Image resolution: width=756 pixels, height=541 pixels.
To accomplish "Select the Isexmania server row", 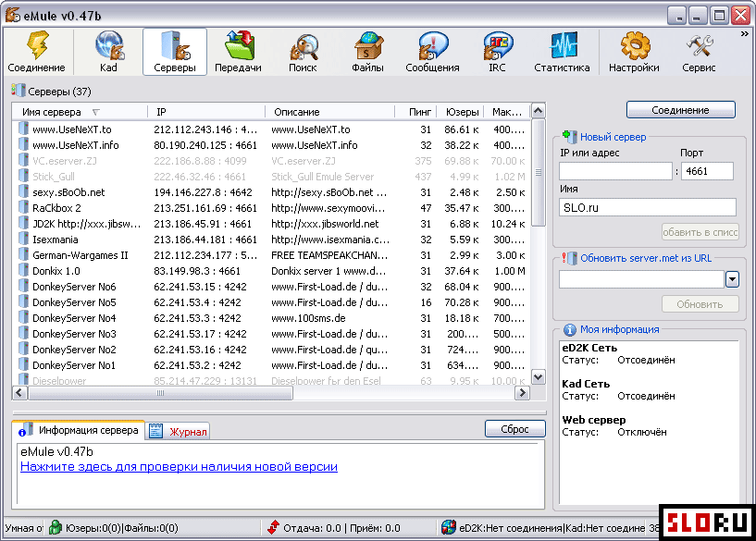I will pos(271,240).
